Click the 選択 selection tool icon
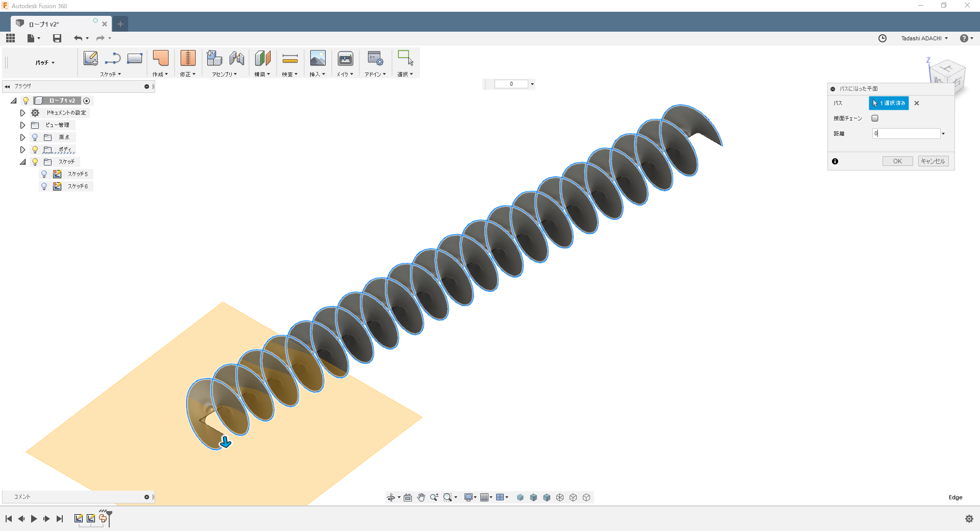The image size is (980, 531). coord(406,58)
